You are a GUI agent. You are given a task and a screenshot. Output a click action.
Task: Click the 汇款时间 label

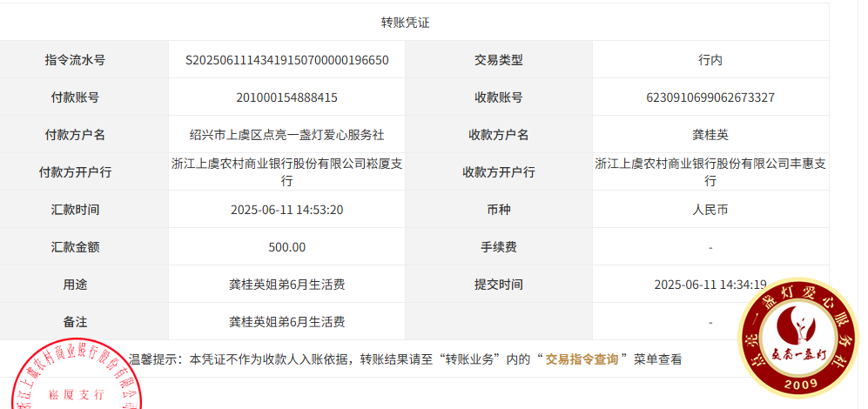75,210
